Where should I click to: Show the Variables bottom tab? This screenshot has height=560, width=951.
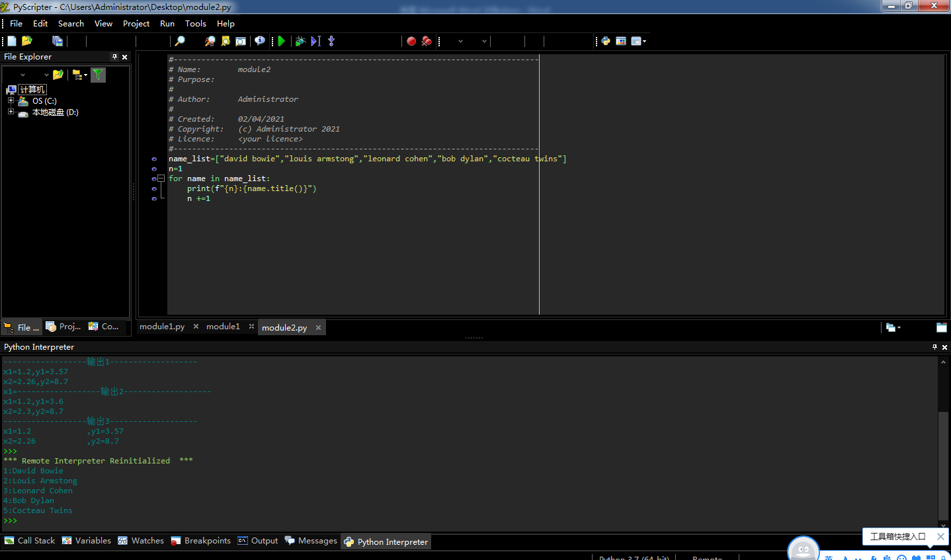click(87, 541)
